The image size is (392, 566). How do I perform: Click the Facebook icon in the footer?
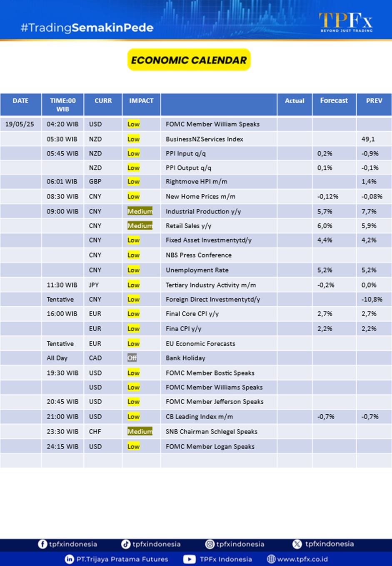coord(42,544)
